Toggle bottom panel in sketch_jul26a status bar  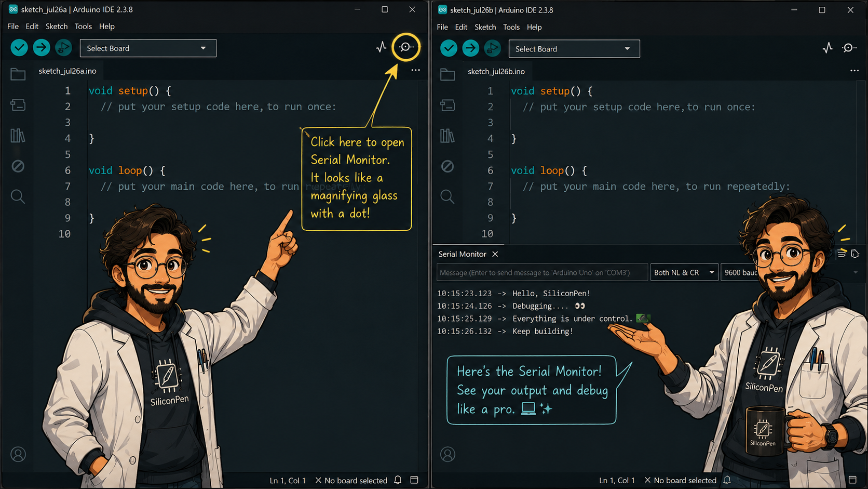pyautogui.click(x=414, y=480)
